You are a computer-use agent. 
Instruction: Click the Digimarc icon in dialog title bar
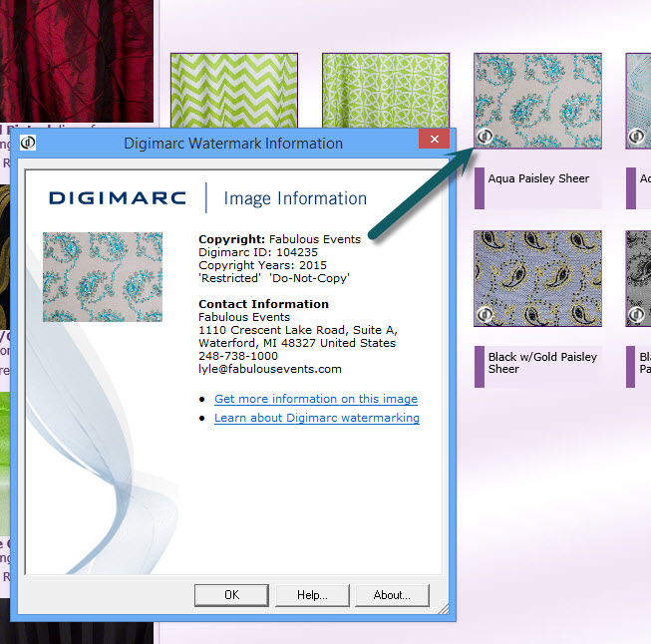[x=28, y=143]
